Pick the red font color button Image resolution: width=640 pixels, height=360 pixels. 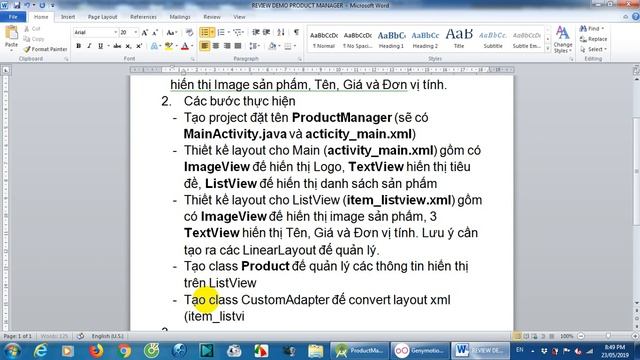pyautogui.click(x=185, y=46)
